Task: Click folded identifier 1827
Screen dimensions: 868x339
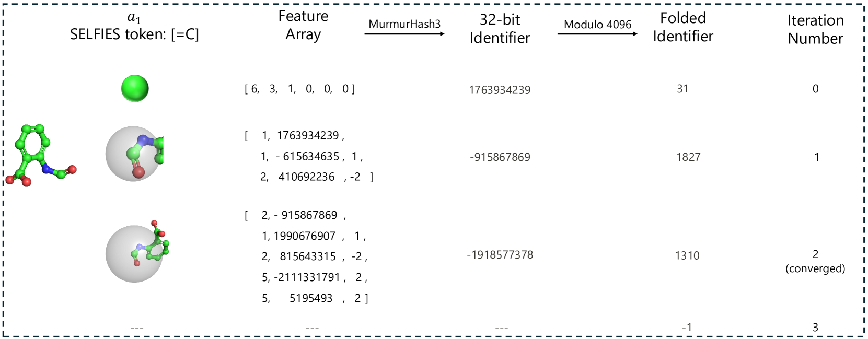Action: [x=688, y=157]
